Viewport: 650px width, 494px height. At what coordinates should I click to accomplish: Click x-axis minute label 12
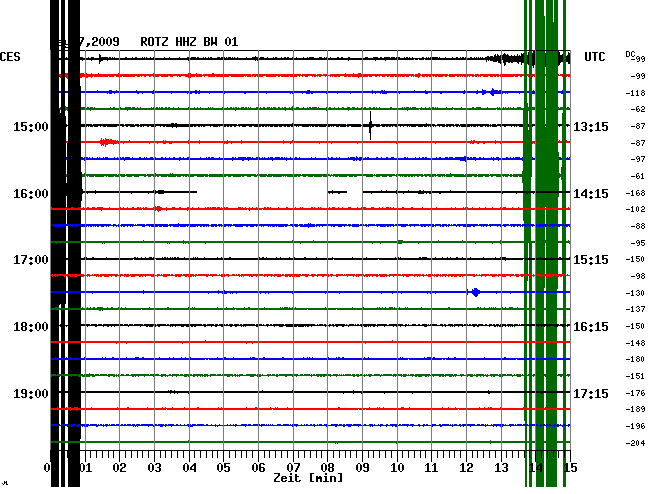(x=466, y=468)
